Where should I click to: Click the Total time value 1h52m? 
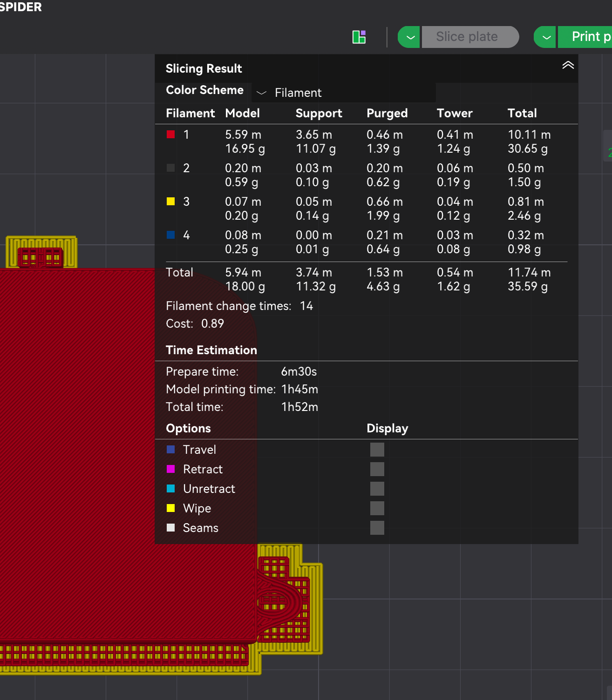click(299, 407)
